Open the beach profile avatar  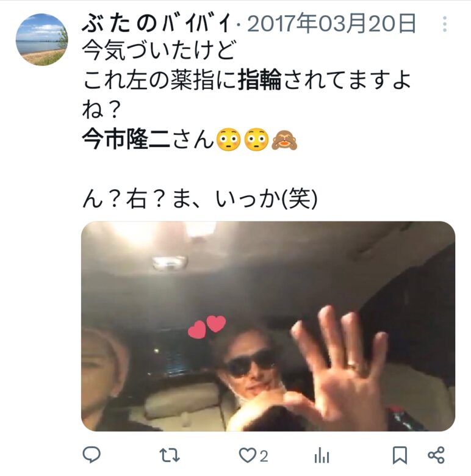tap(41, 40)
